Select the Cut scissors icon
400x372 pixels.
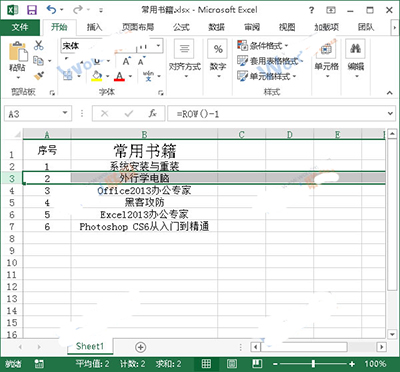39,45
